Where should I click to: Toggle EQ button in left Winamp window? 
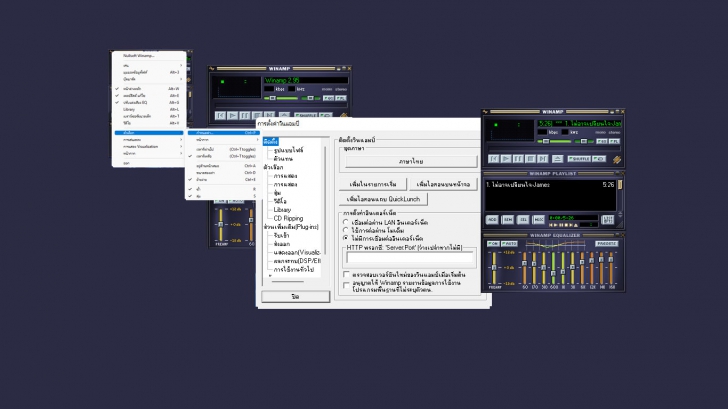[328, 98]
